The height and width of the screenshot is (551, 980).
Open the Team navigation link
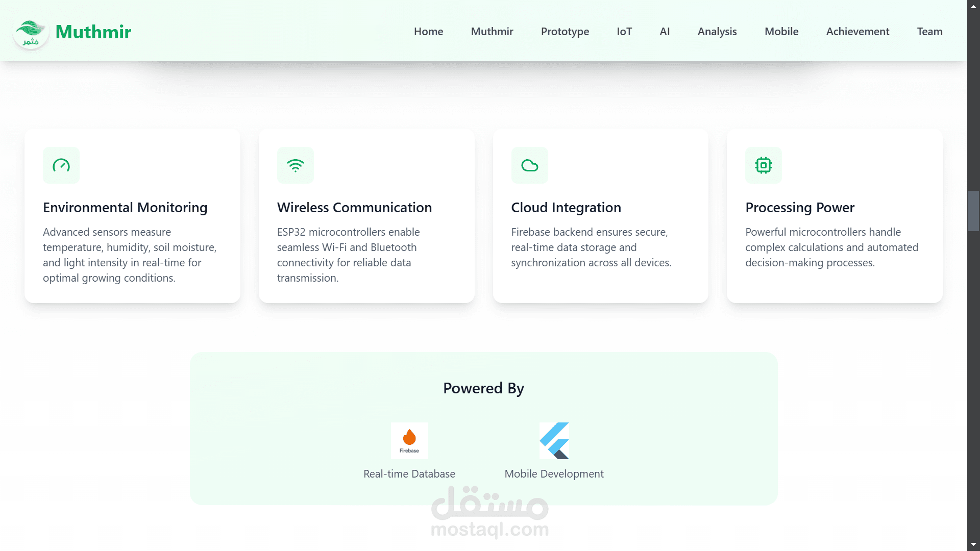pyautogui.click(x=929, y=32)
